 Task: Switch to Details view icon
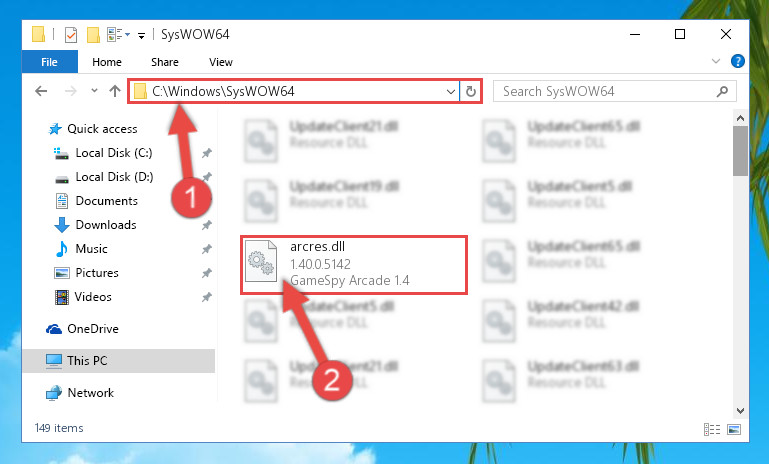click(712, 430)
